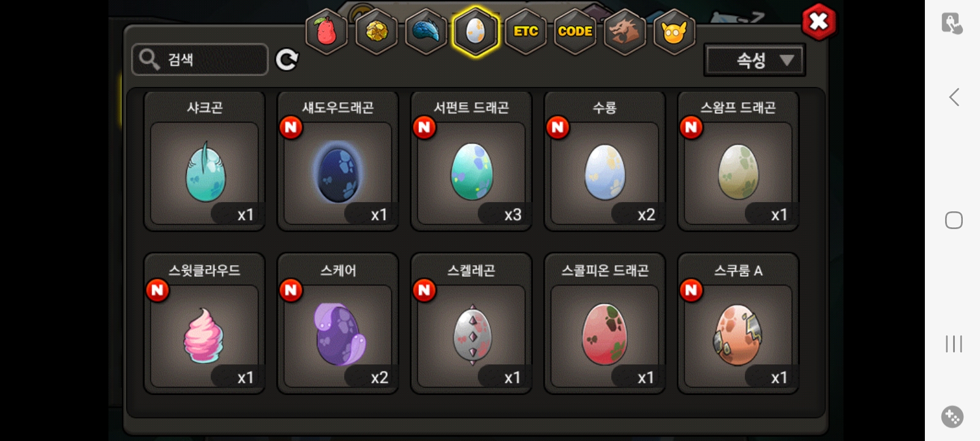
Task: Switch to the CODE tab
Action: point(575,31)
